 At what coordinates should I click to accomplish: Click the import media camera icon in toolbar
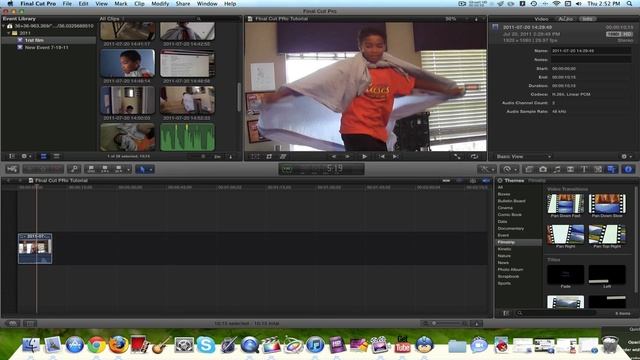pyautogui.click(x=12, y=169)
